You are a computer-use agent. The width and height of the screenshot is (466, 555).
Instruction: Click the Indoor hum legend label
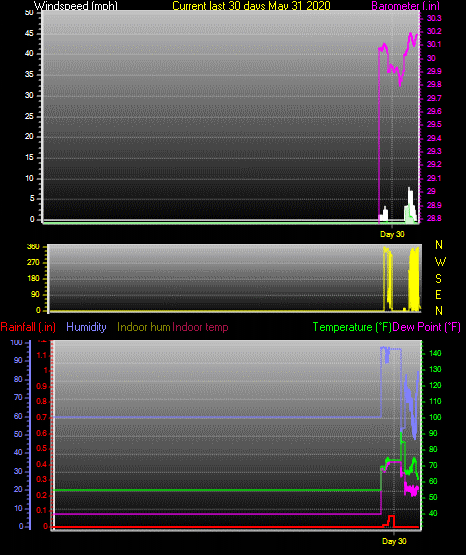[144, 327]
